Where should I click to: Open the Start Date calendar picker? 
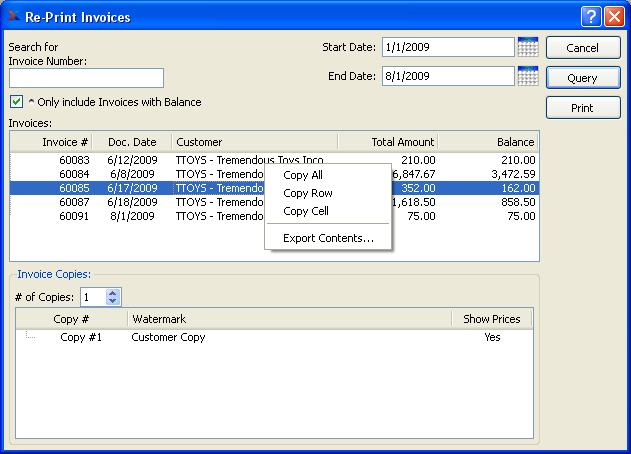[x=528, y=47]
